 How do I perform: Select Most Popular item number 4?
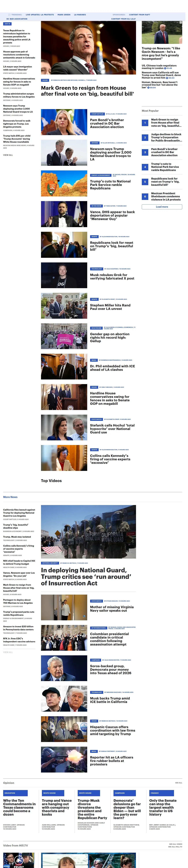[145, 167]
